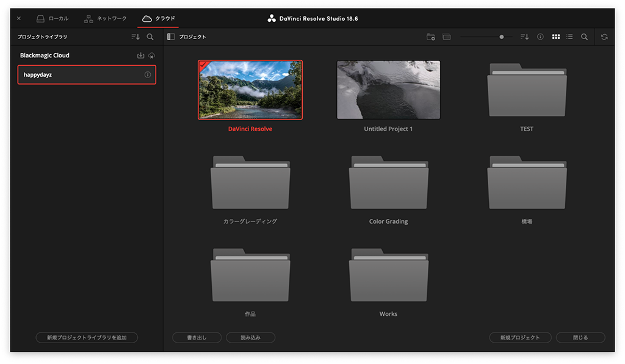Click the 新規プロジェクトライブラリを追加 button
Viewport: 625px width, 364px height.
pyautogui.click(x=87, y=337)
